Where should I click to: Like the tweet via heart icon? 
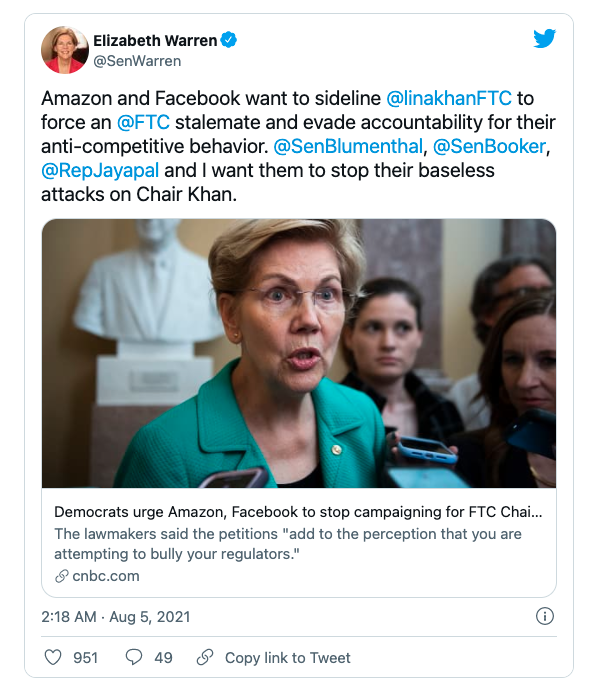coord(53,657)
